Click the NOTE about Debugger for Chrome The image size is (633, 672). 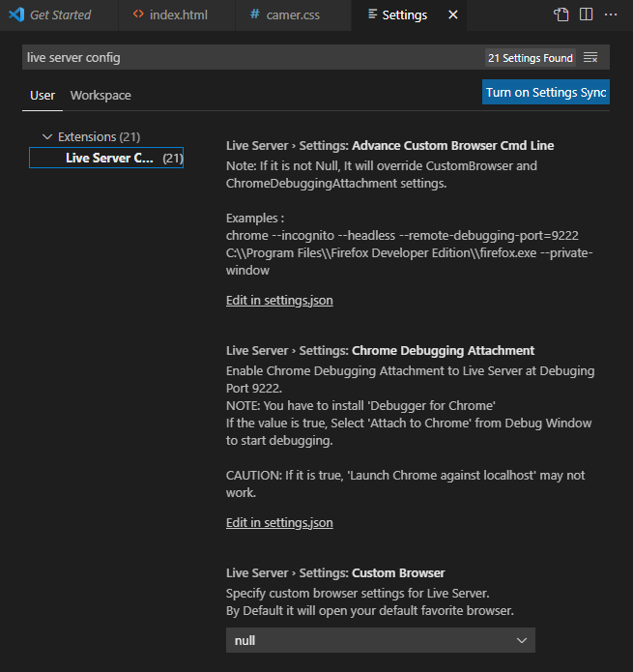click(x=360, y=406)
